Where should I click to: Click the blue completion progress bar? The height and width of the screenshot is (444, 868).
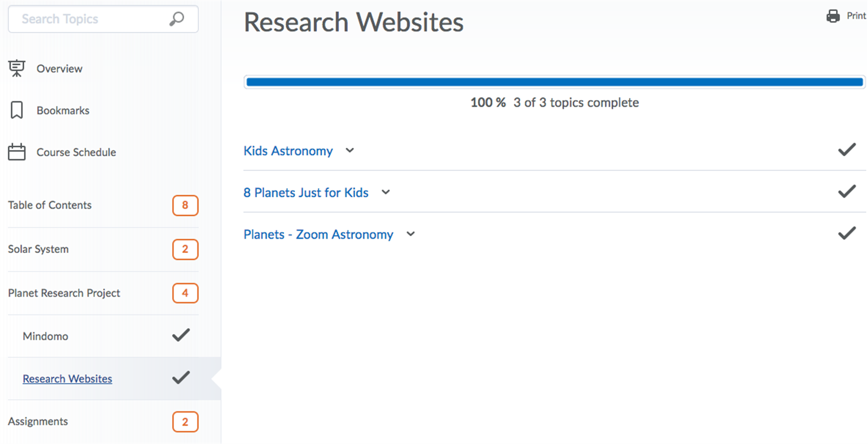tap(555, 82)
